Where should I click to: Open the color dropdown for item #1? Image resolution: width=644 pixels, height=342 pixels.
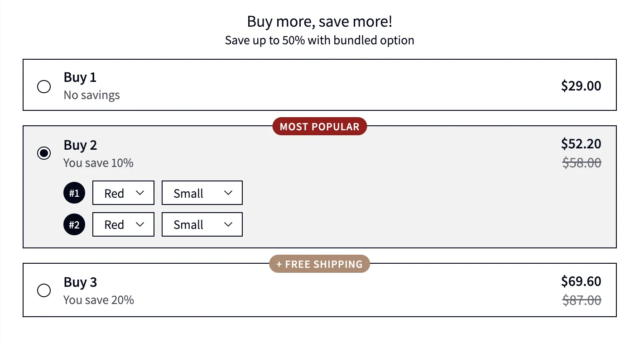[x=123, y=193]
